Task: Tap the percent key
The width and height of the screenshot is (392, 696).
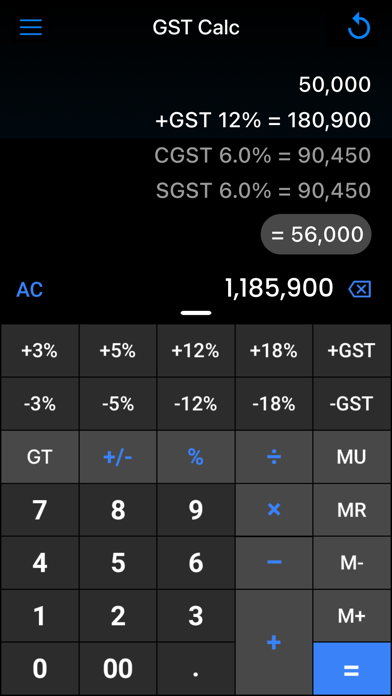Action: point(196,457)
